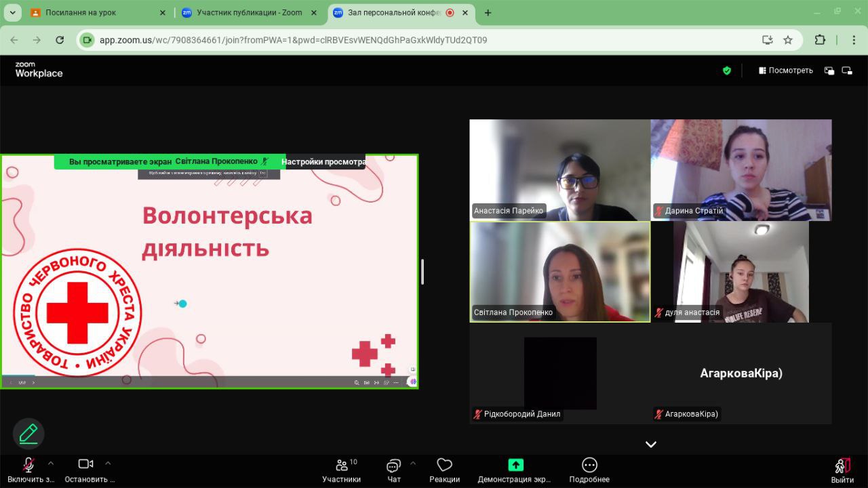Expand the video options chevron
Image resolution: width=868 pixels, height=488 pixels.
[108, 464]
